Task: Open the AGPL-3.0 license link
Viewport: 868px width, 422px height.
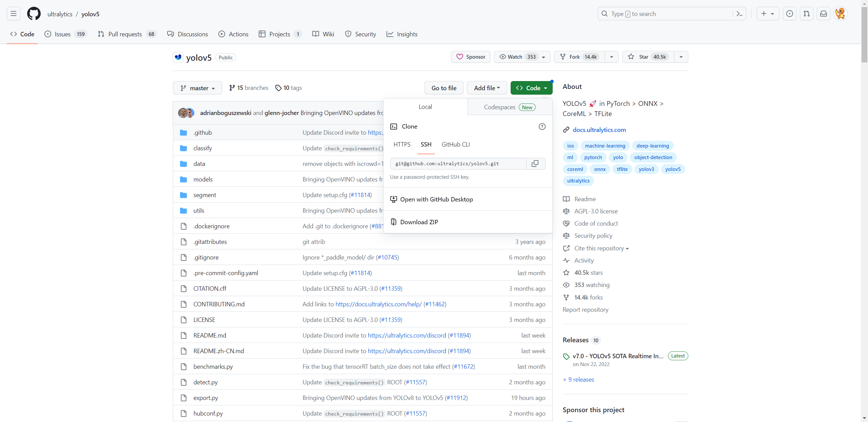Action: 596,211
